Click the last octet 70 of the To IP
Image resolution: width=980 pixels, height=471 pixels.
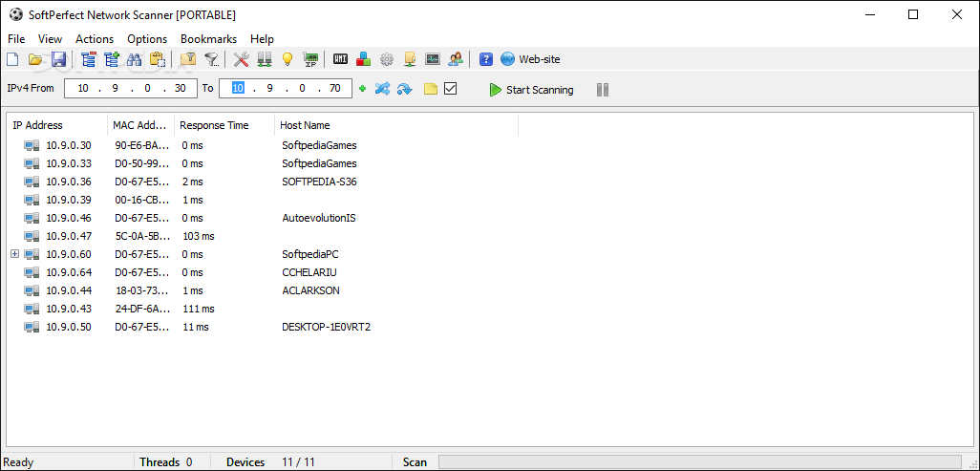click(335, 88)
